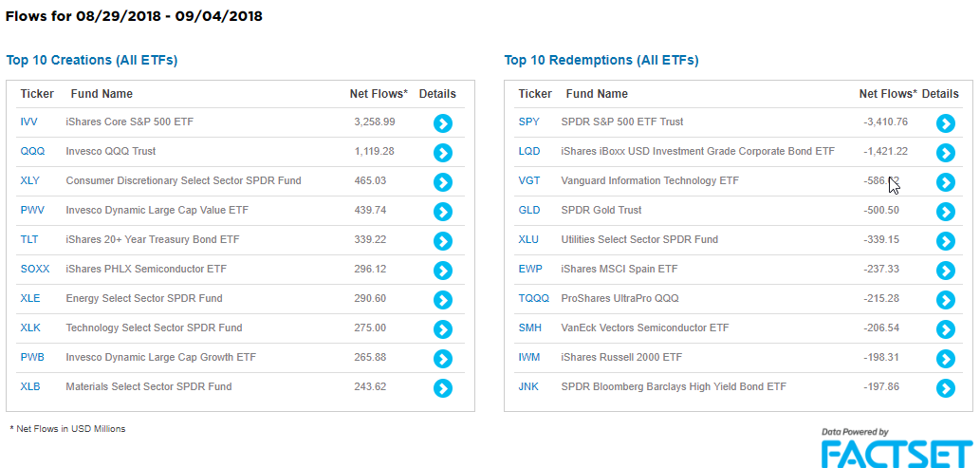980x468 pixels.
Task: Open the XLK ticker link
Action: [30, 328]
